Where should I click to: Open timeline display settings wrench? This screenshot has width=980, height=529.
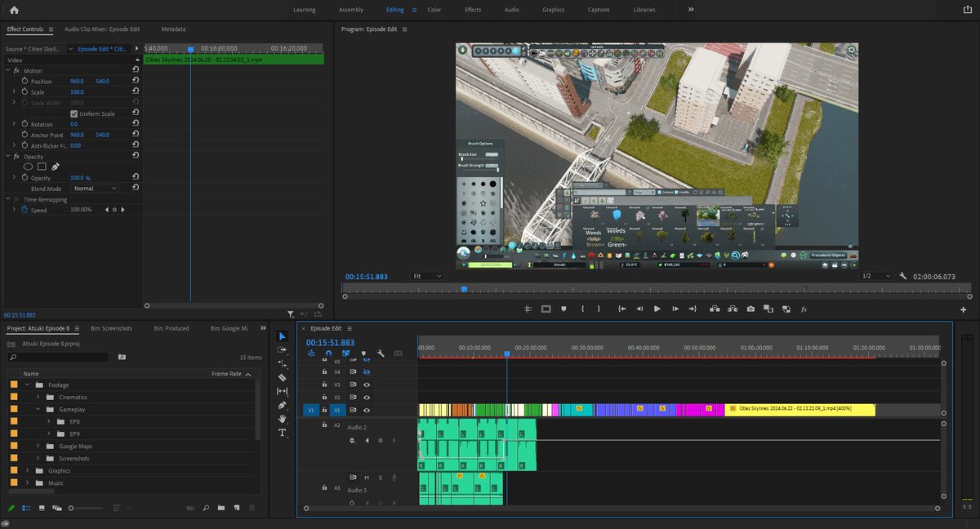pyautogui.click(x=381, y=353)
